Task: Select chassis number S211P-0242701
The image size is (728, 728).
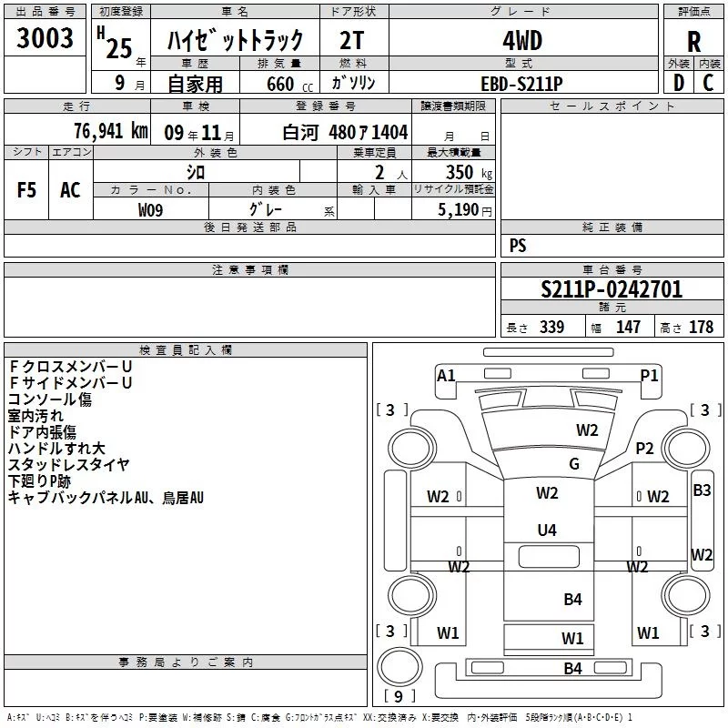Action: pos(612,289)
